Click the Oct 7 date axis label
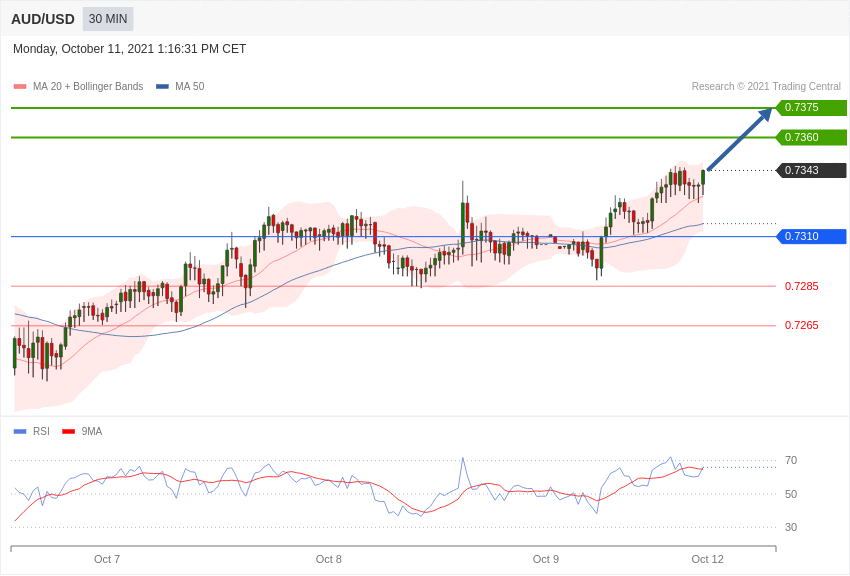Screen dimensions: 850x576 coord(107,559)
